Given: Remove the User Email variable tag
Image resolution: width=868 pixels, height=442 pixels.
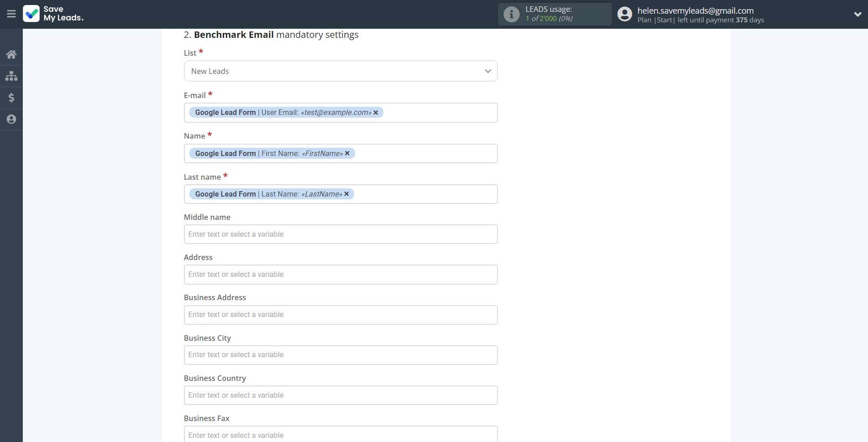Looking at the screenshot, I should coord(376,113).
